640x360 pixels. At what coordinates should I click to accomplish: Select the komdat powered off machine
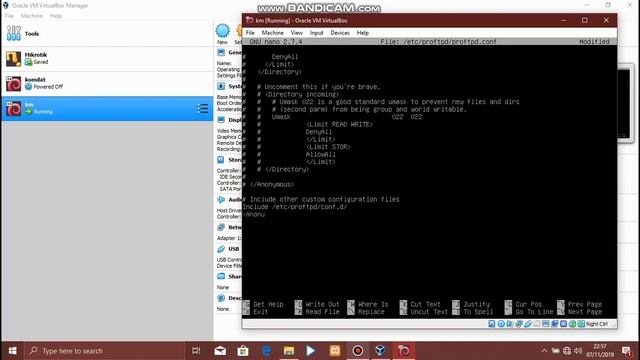coord(107,84)
